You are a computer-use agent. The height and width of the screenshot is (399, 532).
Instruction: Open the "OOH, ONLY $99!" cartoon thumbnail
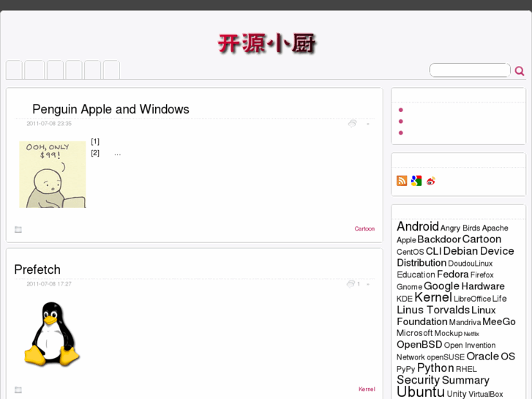[x=53, y=174]
